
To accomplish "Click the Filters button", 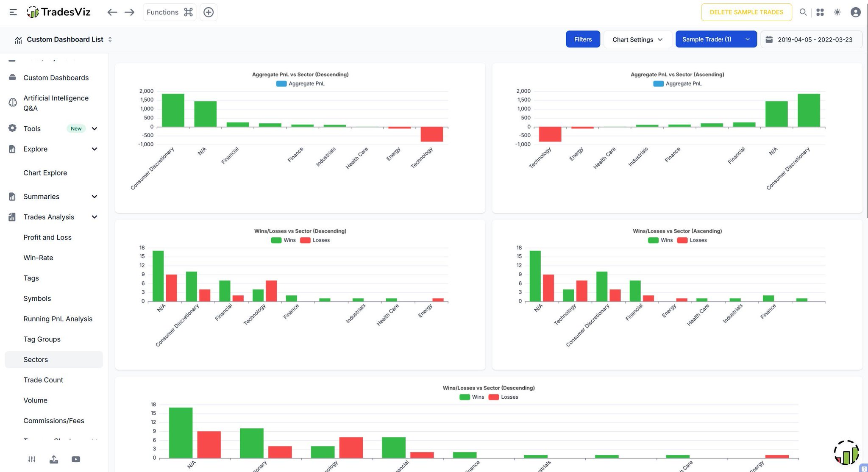I will pyautogui.click(x=583, y=39).
